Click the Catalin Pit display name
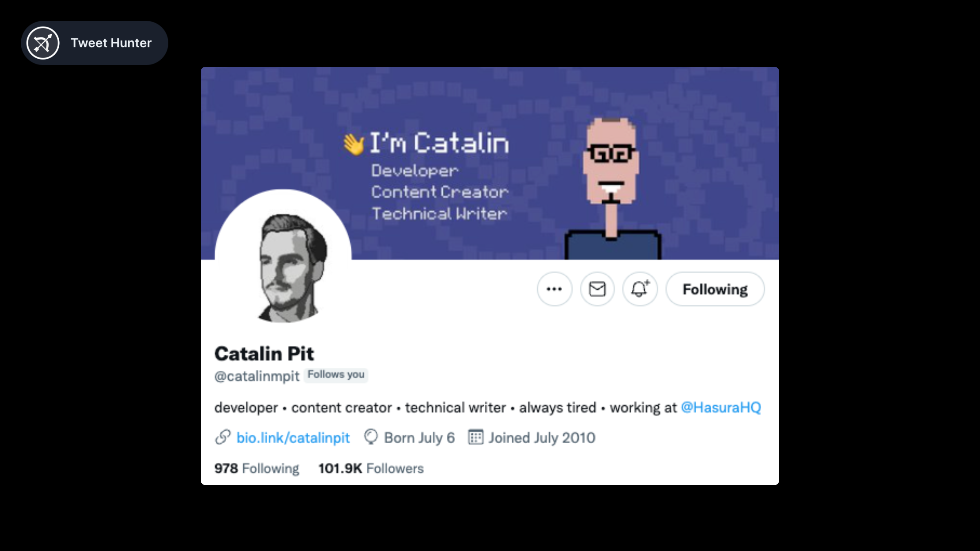980x551 pixels. point(264,353)
